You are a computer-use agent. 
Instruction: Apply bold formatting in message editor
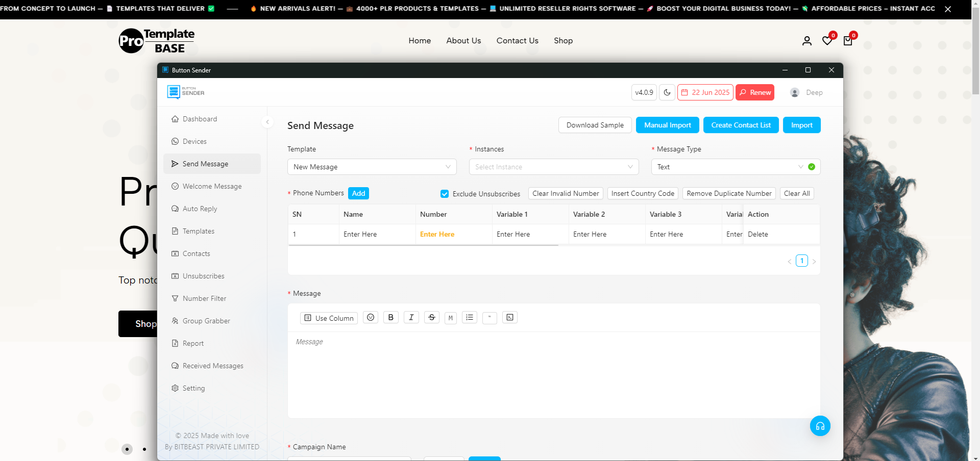(x=391, y=317)
